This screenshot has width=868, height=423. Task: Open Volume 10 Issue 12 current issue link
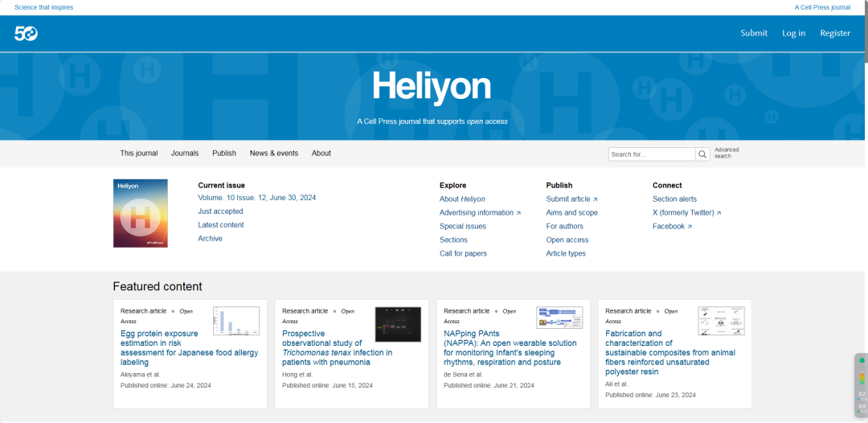(257, 198)
